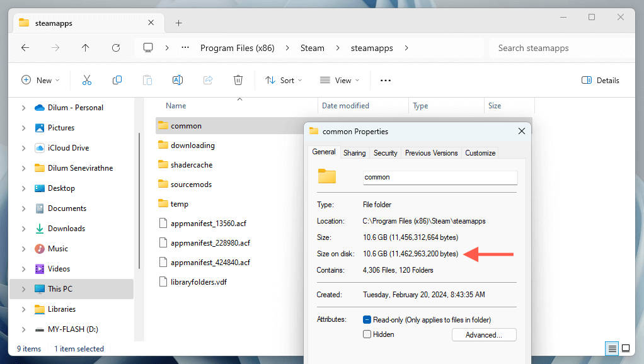The width and height of the screenshot is (644, 364).
Task: Open chevron after Steam in address bar
Action: [338, 48]
